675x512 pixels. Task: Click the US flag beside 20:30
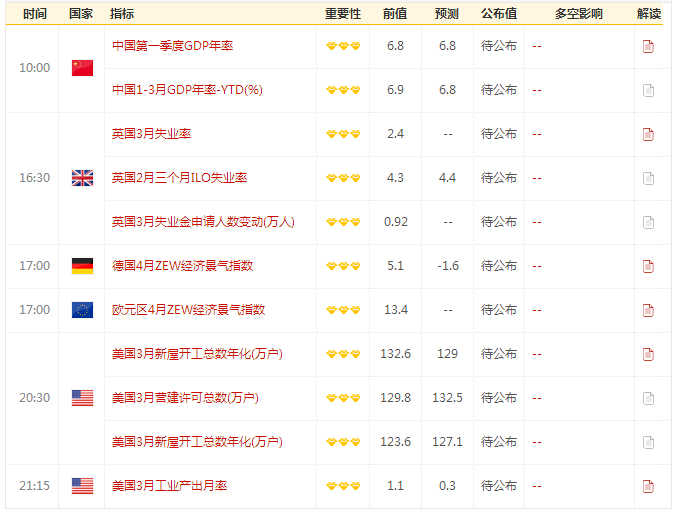click(82, 398)
